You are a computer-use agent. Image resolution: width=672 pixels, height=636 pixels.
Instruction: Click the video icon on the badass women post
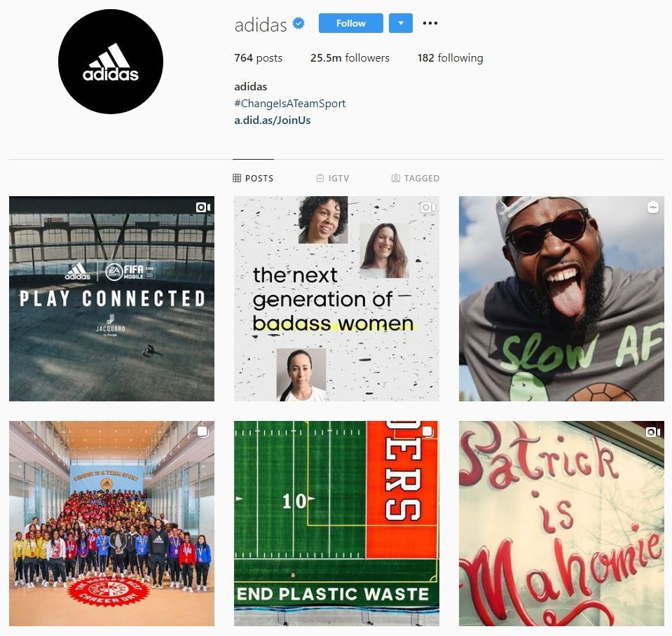pos(427,207)
